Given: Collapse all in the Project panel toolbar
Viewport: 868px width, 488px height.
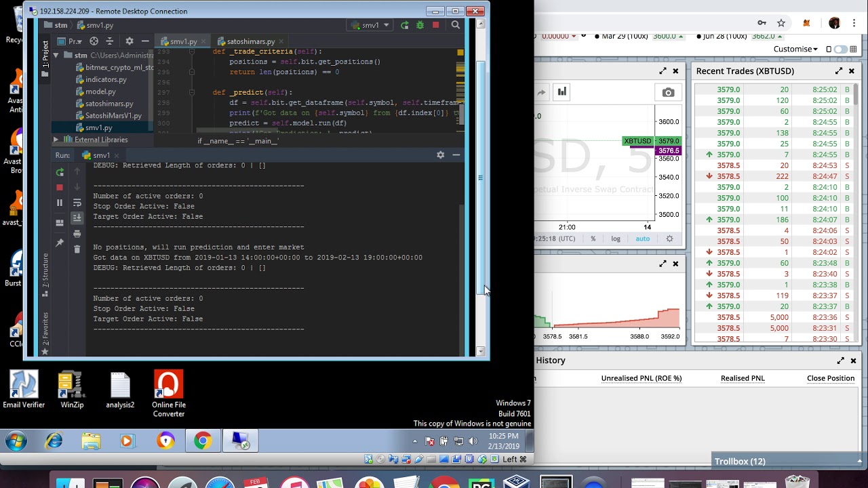Looking at the screenshot, I should coord(110,41).
